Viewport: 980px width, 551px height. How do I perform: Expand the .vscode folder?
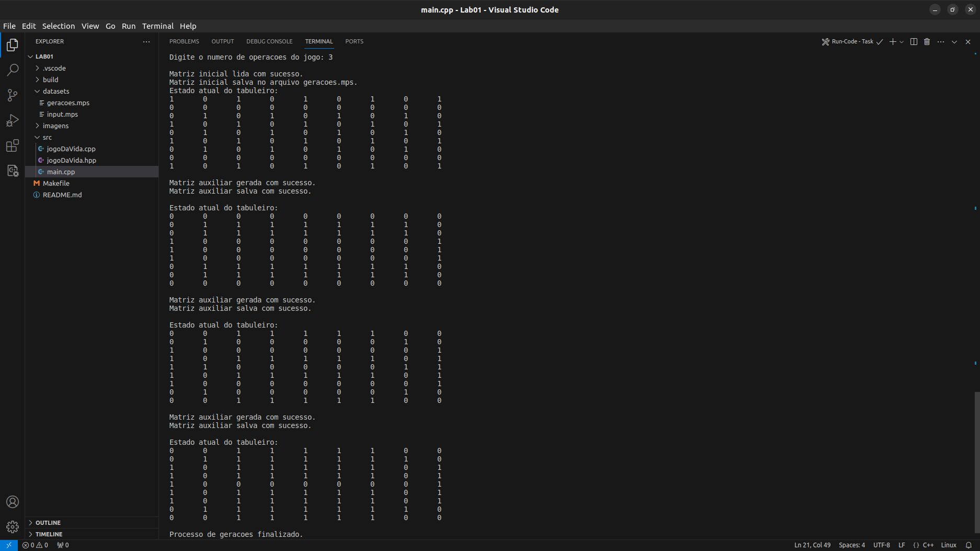tap(92, 68)
